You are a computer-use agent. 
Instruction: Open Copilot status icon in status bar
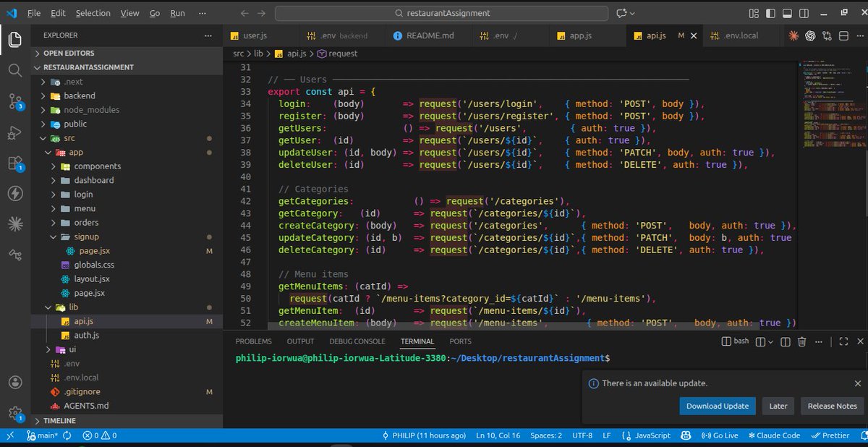(x=686, y=435)
